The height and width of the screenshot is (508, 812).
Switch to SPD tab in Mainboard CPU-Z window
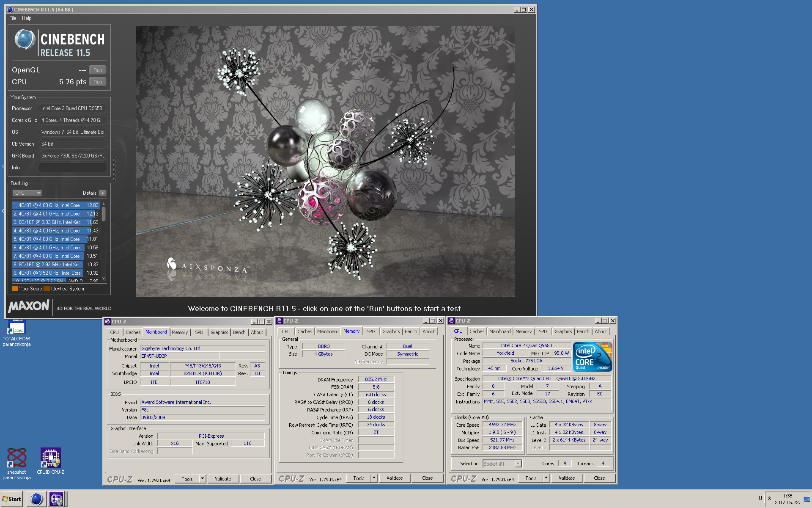199,332
